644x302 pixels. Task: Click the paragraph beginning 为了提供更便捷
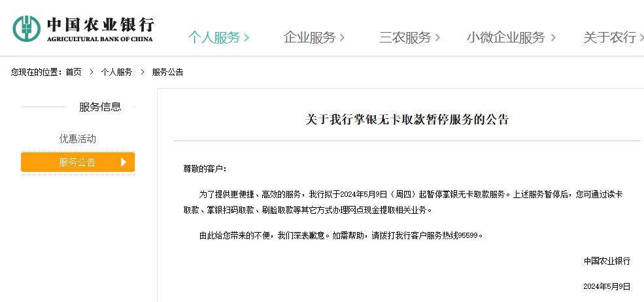[403, 203]
